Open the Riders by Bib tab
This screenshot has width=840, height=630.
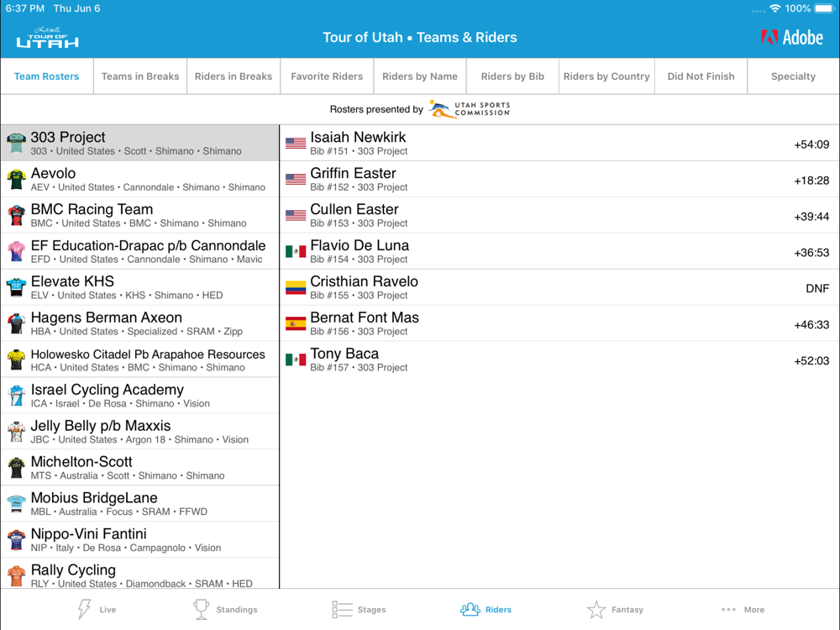pos(512,76)
